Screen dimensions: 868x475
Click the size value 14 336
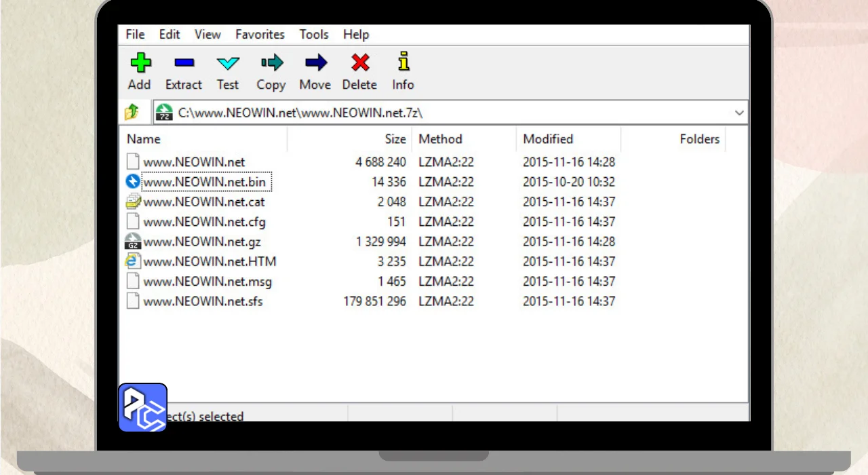pyautogui.click(x=389, y=182)
